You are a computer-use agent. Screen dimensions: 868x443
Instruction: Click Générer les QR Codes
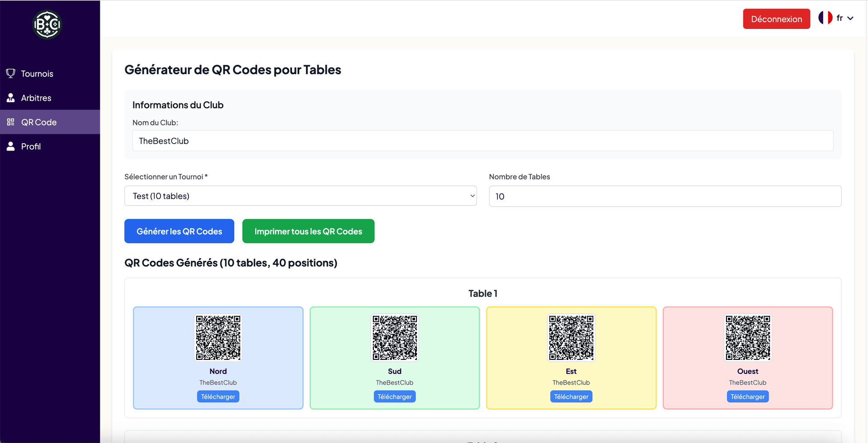pos(179,231)
